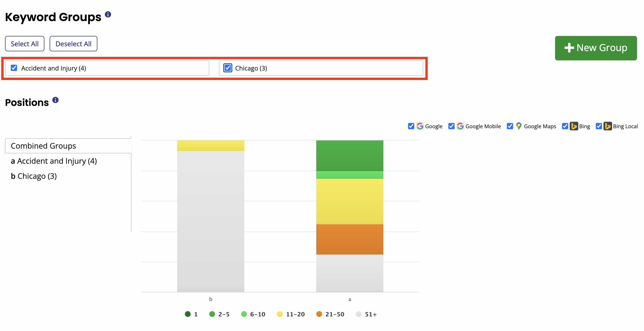
Task: Click the 21-50 legend label text
Action: point(335,314)
